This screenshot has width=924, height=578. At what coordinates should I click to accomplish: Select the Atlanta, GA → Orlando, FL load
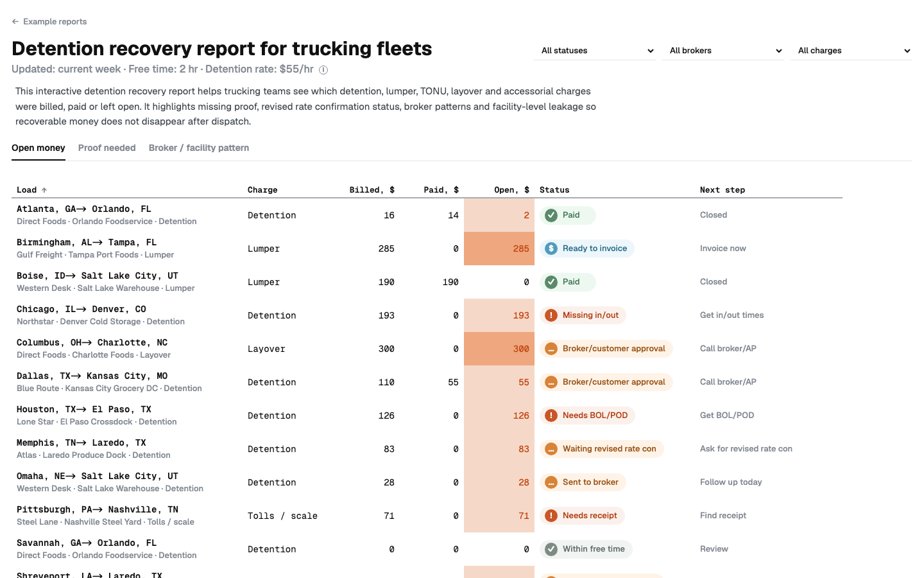(84, 209)
